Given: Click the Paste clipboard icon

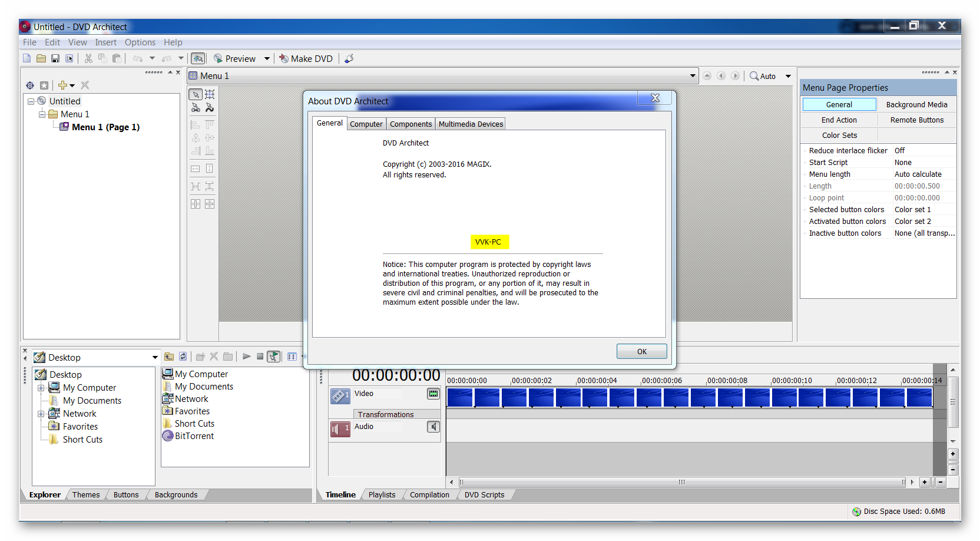Looking at the screenshot, I should click(x=117, y=58).
